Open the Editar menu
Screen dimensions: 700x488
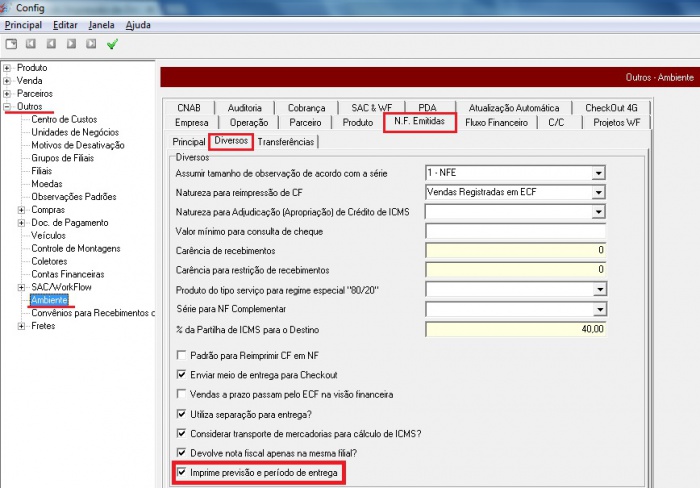(x=65, y=24)
